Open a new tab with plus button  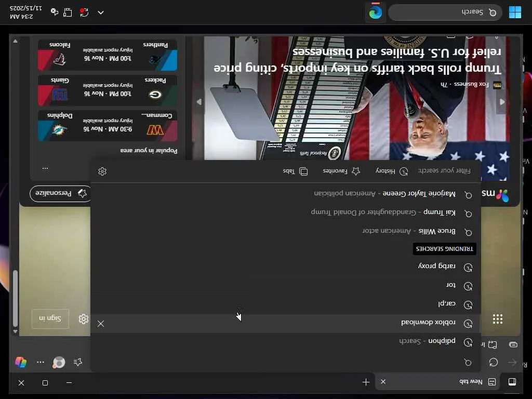pyautogui.click(x=366, y=382)
